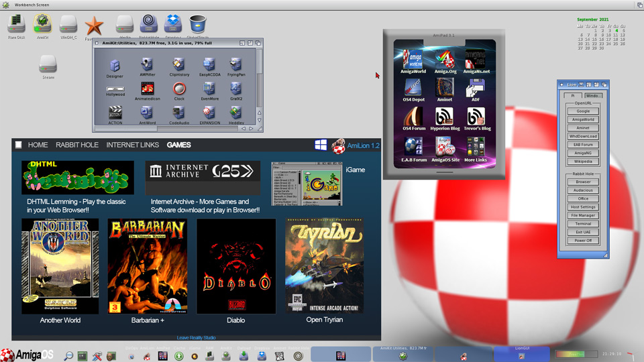The height and width of the screenshot is (362, 644).
Task: Click the AmigaOS logo on taskbar
Action: click(27, 355)
